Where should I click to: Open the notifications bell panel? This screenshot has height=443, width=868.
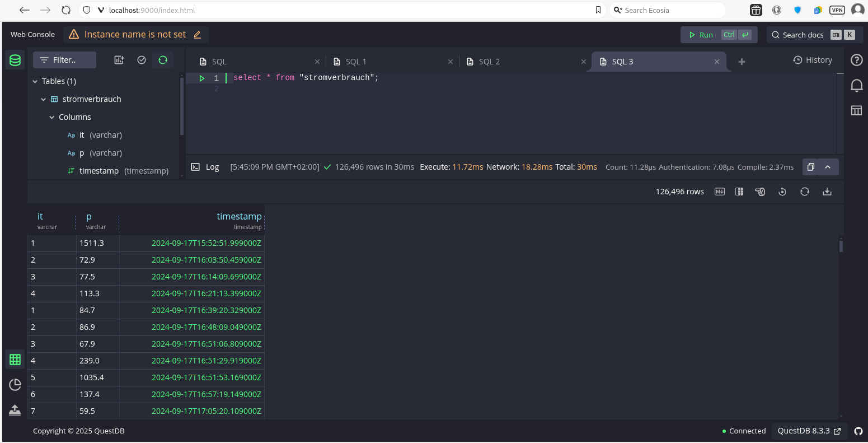tap(856, 85)
